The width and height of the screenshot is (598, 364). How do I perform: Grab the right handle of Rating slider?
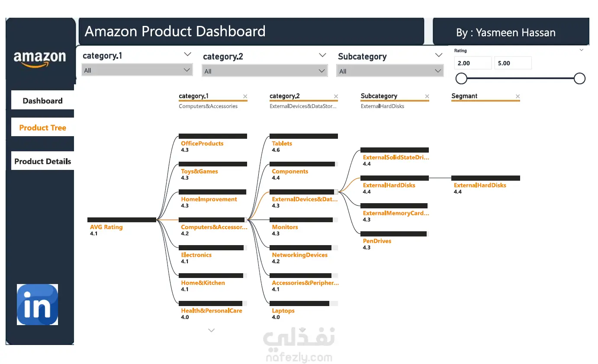[x=579, y=78]
